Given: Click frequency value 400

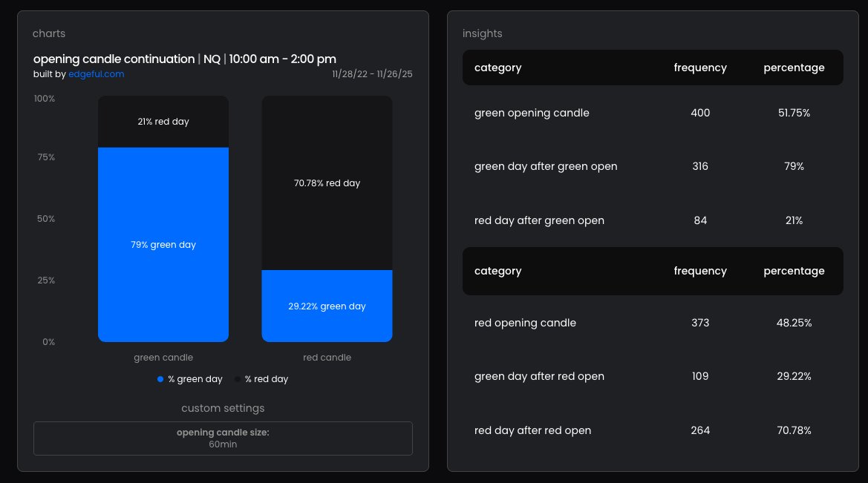Looking at the screenshot, I should point(700,113).
